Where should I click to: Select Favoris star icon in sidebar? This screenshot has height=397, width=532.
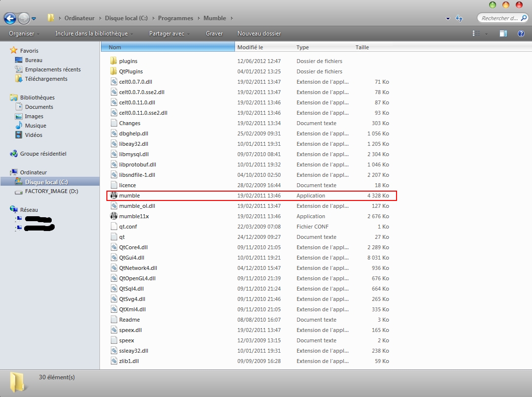point(14,51)
